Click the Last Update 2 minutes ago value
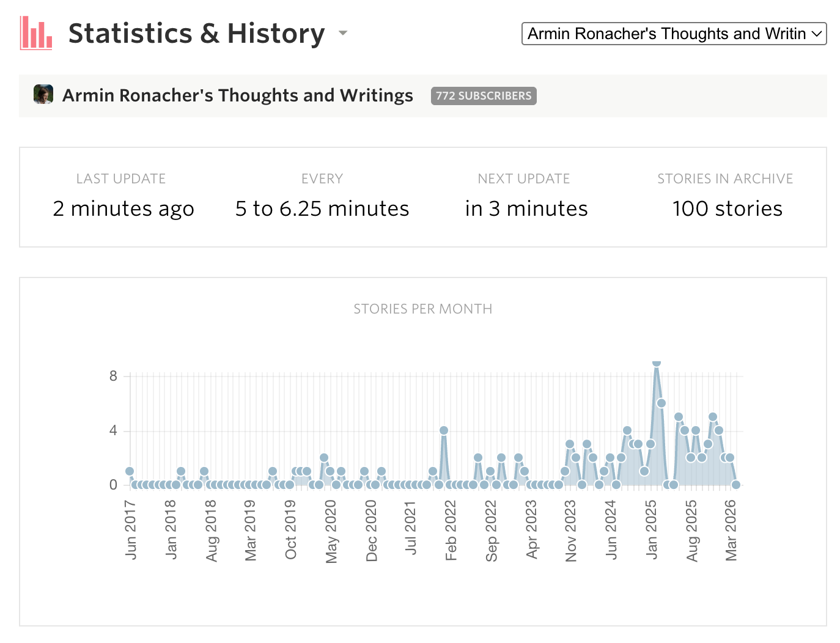840x643 pixels. (123, 209)
